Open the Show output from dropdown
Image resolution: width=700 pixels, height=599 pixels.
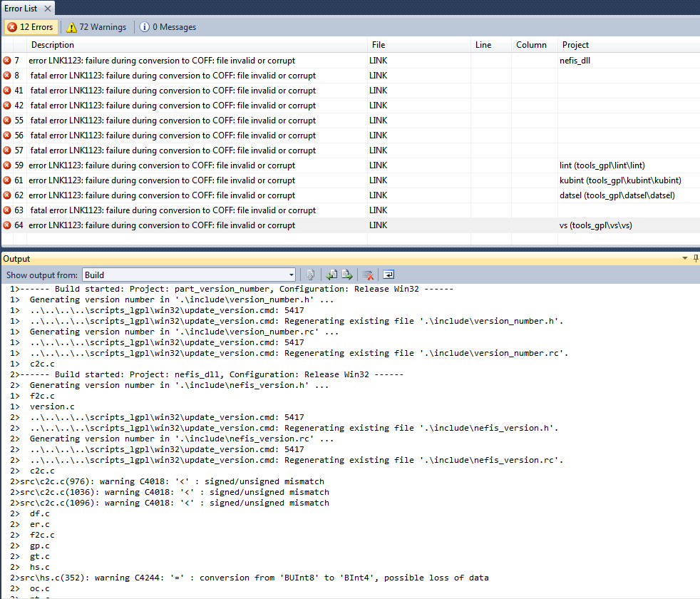coord(189,275)
